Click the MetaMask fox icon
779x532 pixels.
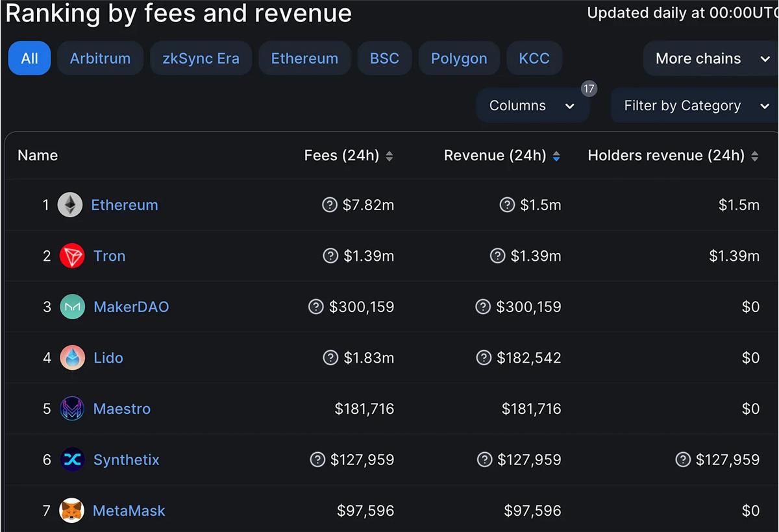pos(72,511)
